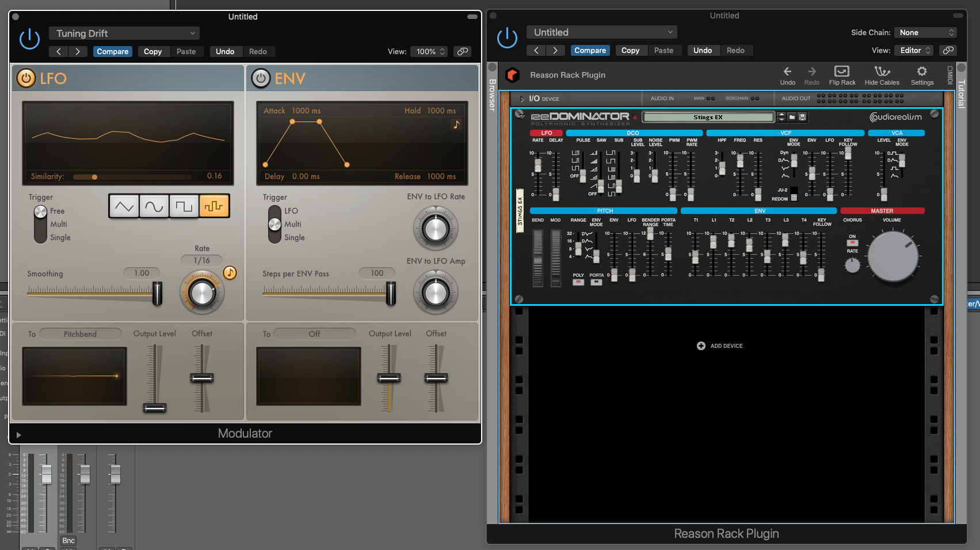Click Reason Rack Redo arrow
Screen dimensions: 980x550
coord(811,75)
